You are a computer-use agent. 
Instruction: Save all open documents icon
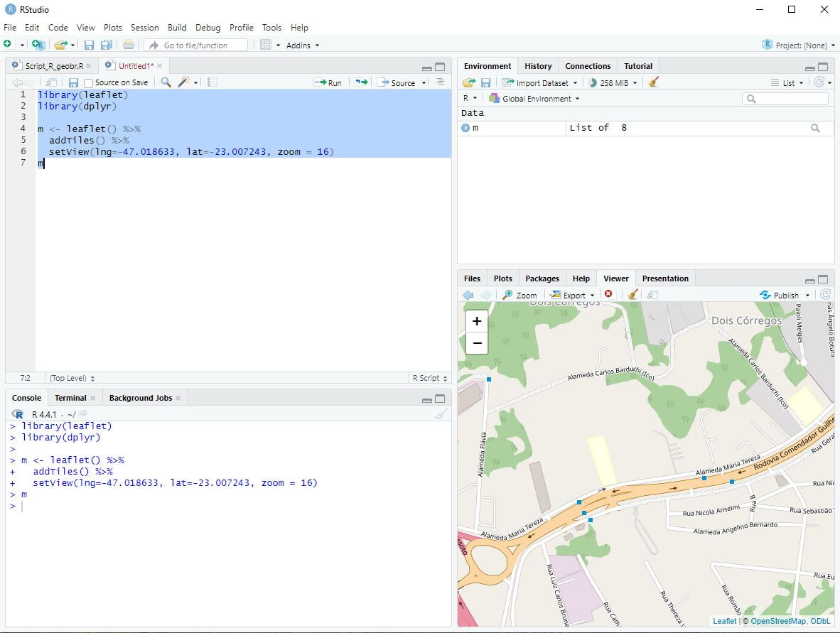pyautogui.click(x=107, y=45)
